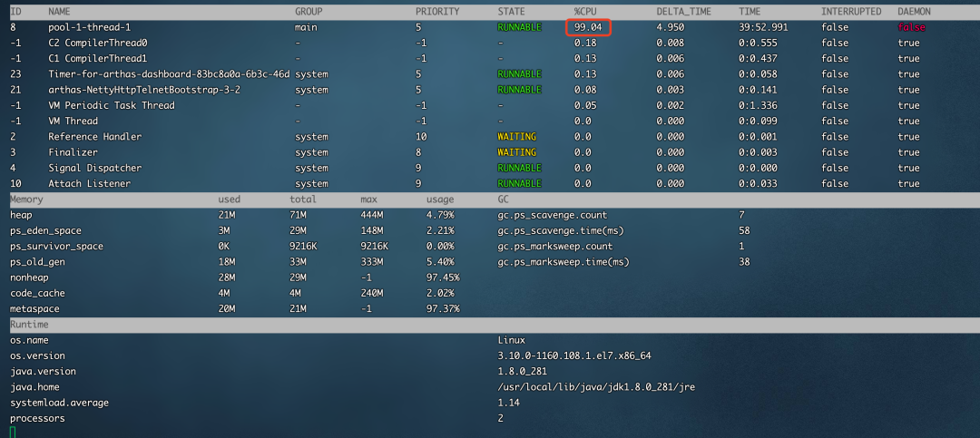Click the heap max 444M value
Image resolution: width=980 pixels, height=438 pixels.
(371, 215)
